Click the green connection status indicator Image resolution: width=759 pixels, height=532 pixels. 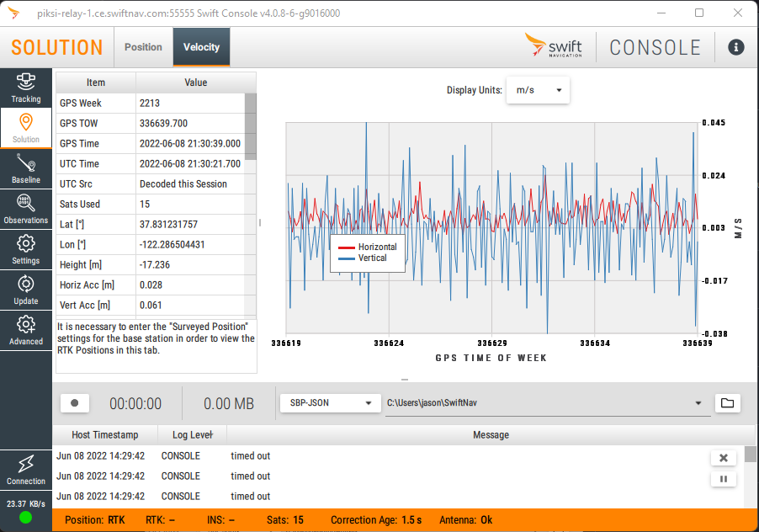pos(25,518)
